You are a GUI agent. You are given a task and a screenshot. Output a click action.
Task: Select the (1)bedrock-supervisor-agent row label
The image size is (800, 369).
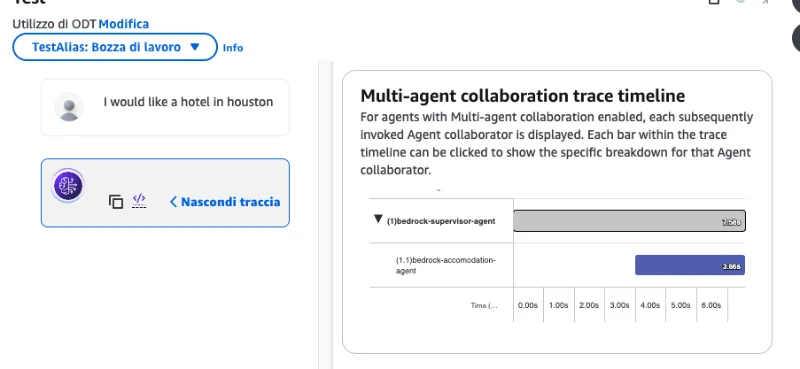pos(441,221)
